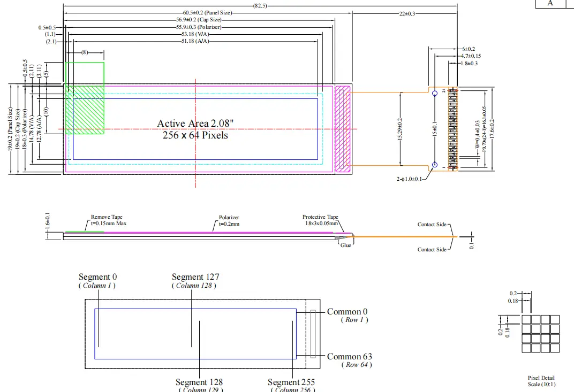Select the "Common 63" label
The image size is (574, 392).
[x=350, y=357]
